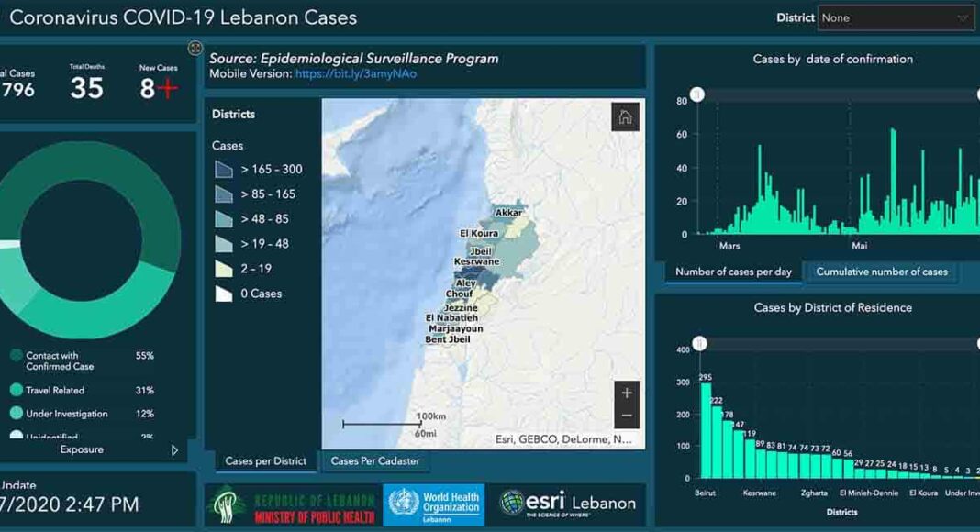Open the mobile version bit.ly link
This screenshot has width=980, height=532.
[355, 73]
